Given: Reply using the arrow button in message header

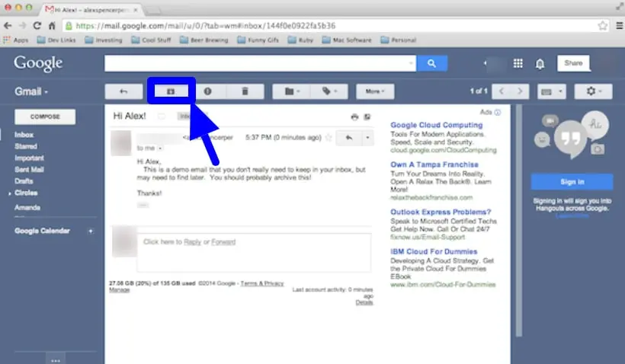Looking at the screenshot, I should [x=349, y=138].
